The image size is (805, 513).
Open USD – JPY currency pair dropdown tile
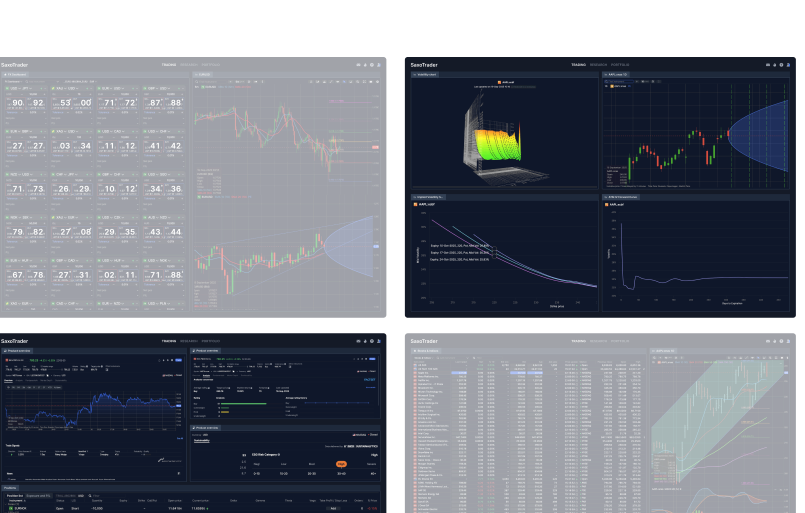tap(25, 88)
